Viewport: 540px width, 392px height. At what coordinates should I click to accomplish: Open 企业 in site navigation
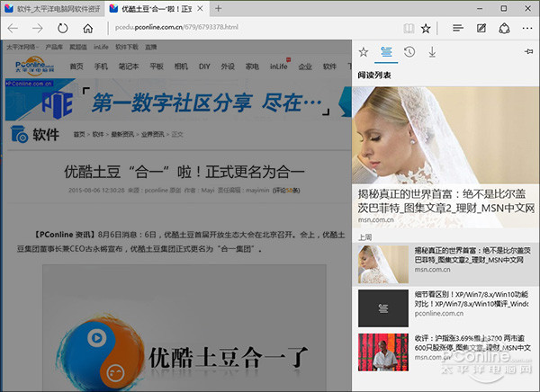(305, 67)
